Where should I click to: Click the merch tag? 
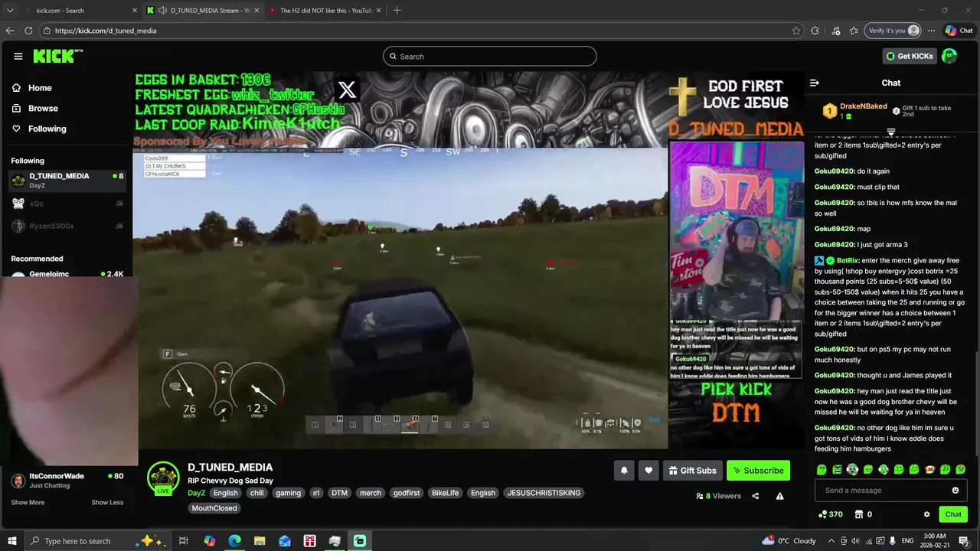[371, 493]
